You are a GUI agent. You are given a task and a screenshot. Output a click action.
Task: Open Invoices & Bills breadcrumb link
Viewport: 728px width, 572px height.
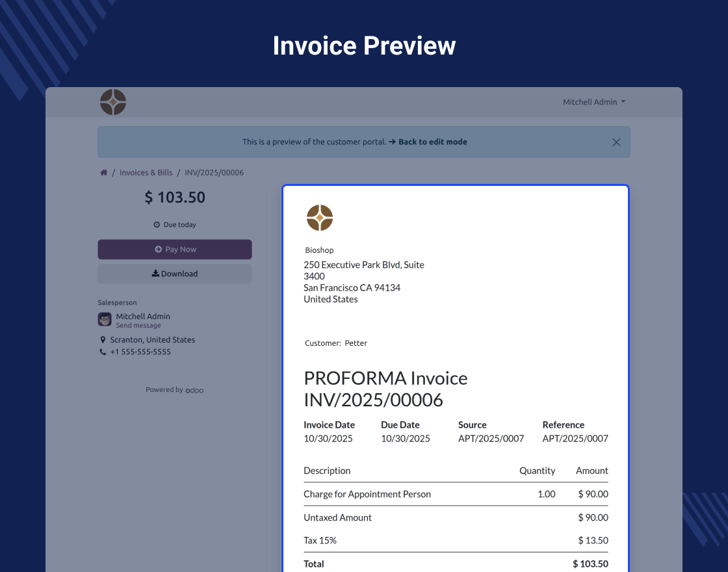click(x=146, y=173)
